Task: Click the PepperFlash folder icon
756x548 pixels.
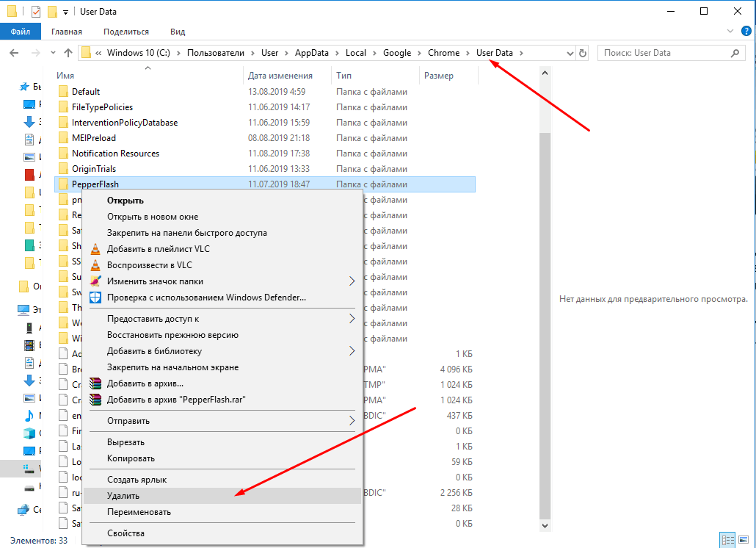Action: pos(63,184)
